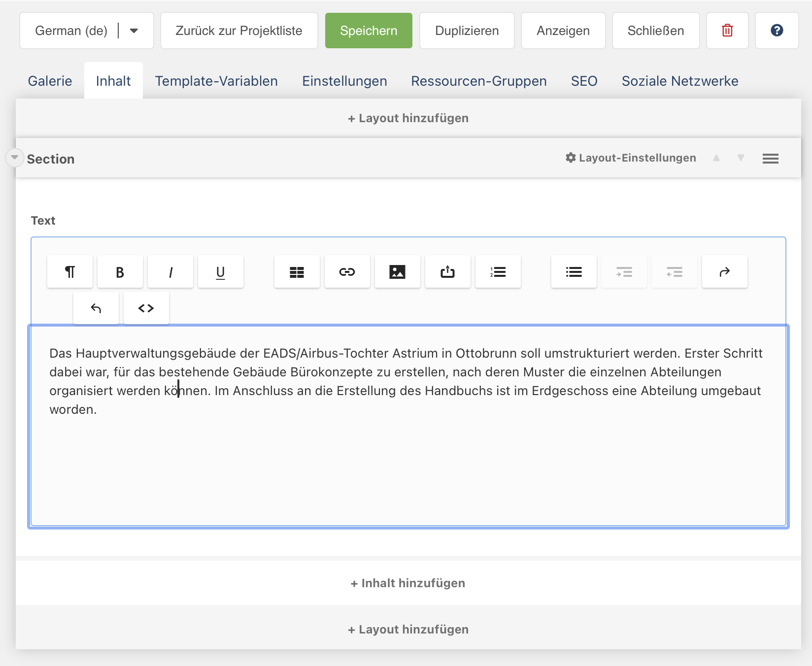812x666 pixels.
Task: Open the paragraph format menu
Action: [x=70, y=272]
